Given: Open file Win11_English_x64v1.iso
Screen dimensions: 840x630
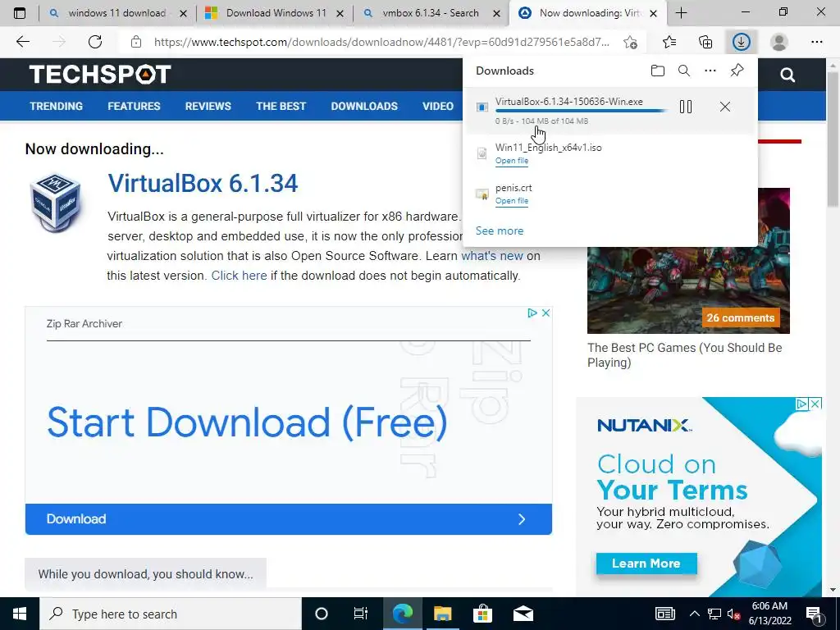Looking at the screenshot, I should [x=512, y=161].
